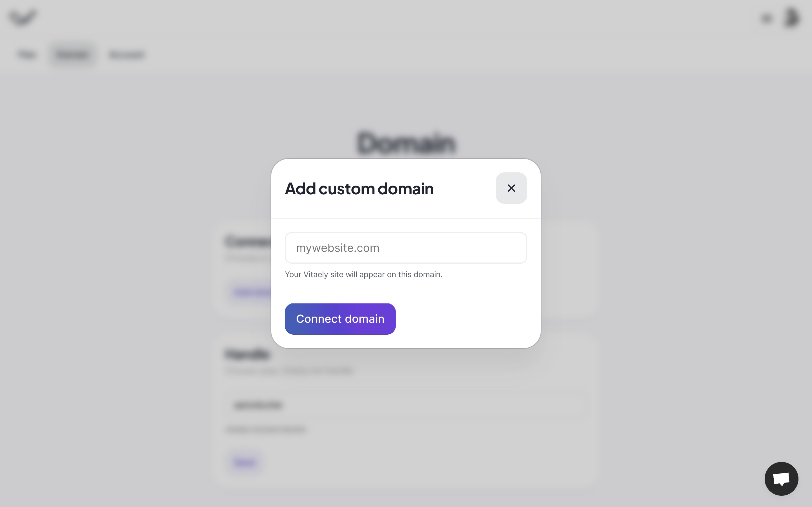Image resolution: width=812 pixels, height=507 pixels.
Task: Click the hint text below the domain input
Action: (x=364, y=274)
